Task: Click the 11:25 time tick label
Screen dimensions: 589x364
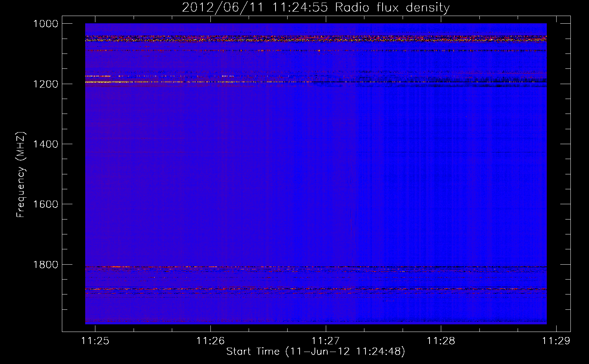Action: [95, 341]
